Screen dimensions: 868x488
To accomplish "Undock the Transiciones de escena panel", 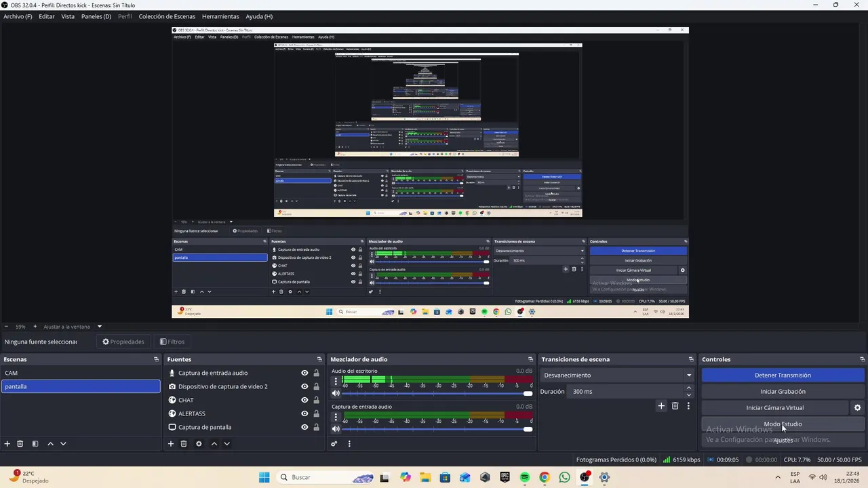I will point(691,359).
